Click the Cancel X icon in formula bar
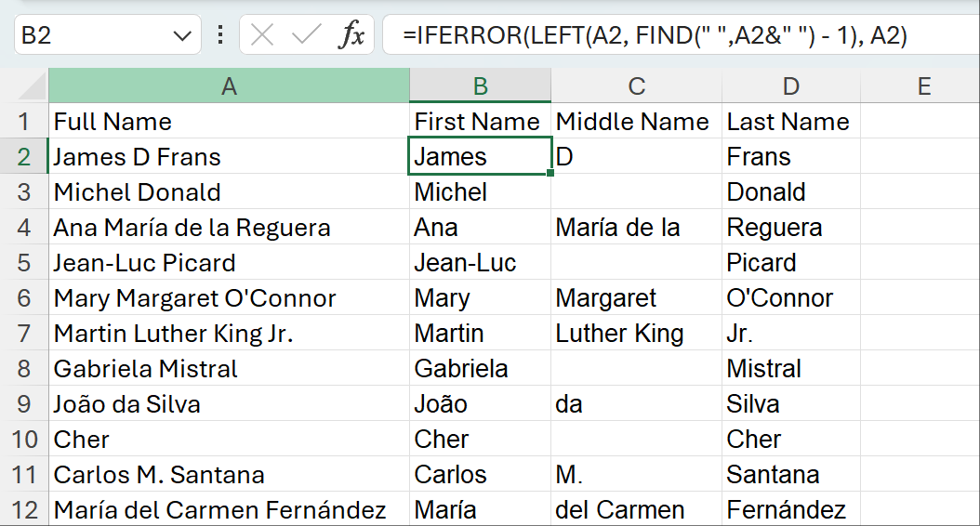This screenshot has height=526, width=980. coord(263,35)
